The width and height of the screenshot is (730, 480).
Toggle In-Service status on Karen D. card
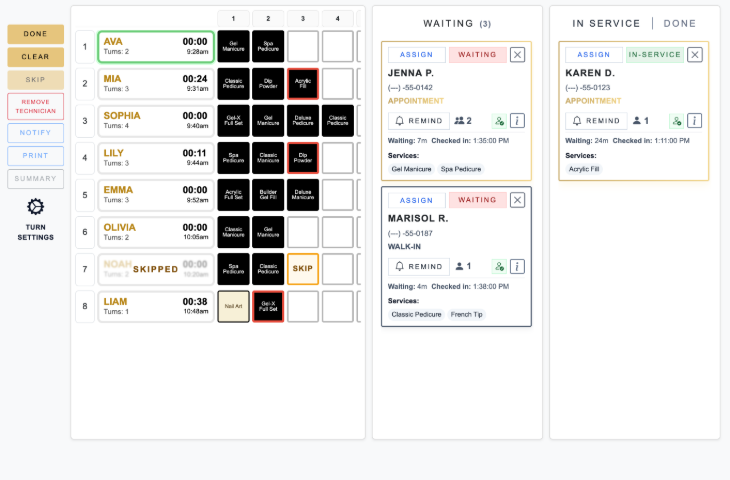[655, 54]
